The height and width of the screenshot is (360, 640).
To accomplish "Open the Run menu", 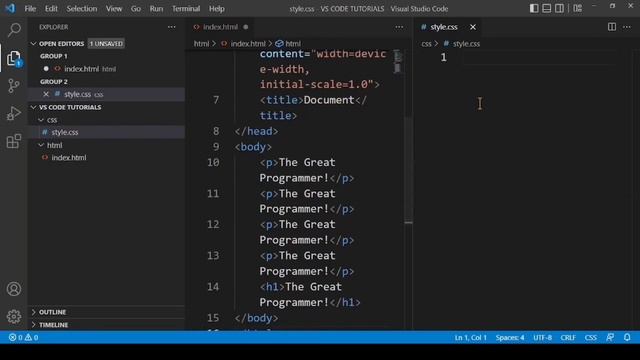I will [156, 9].
